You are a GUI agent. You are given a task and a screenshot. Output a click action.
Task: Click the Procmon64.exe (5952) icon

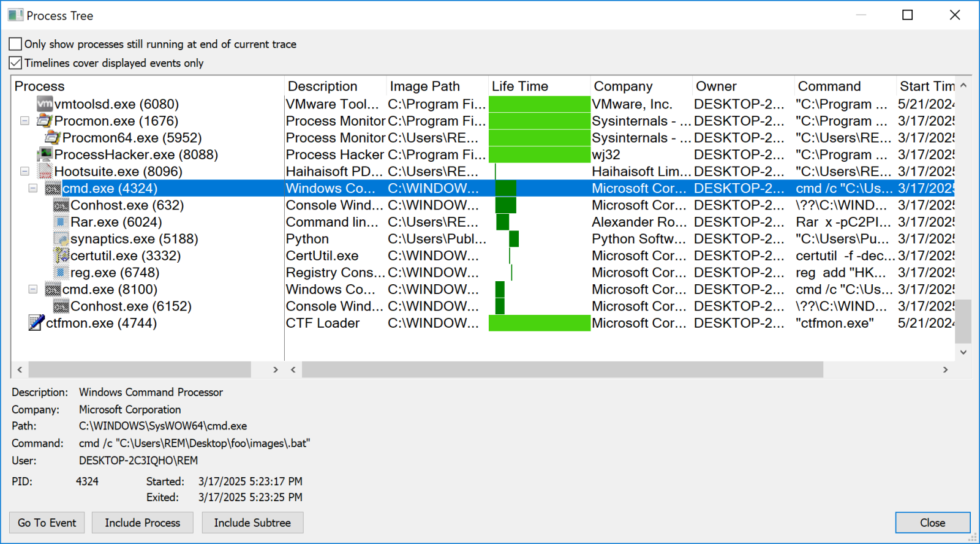53,137
